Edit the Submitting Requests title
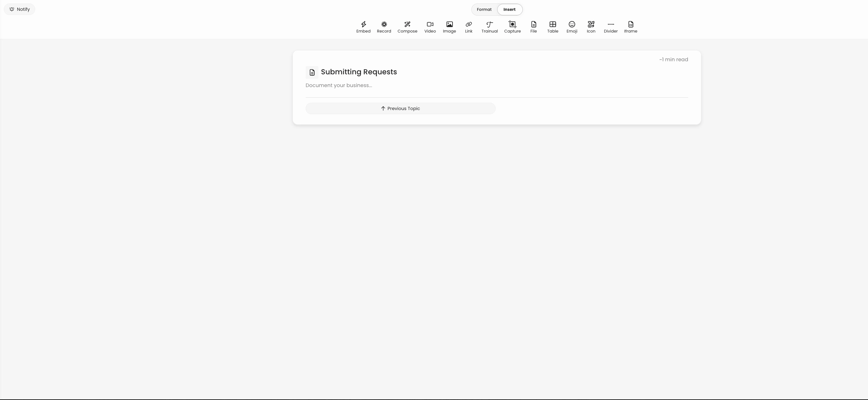Screen dimensions: 868x400 359,72
